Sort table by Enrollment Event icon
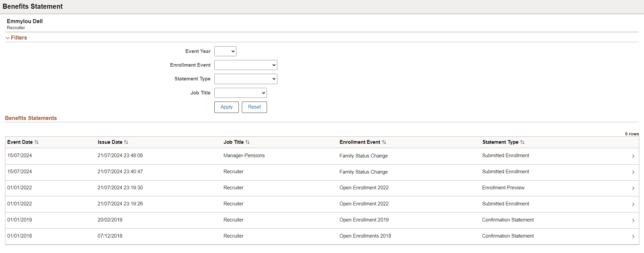Viewport: 644px width, 253px height. [384, 142]
